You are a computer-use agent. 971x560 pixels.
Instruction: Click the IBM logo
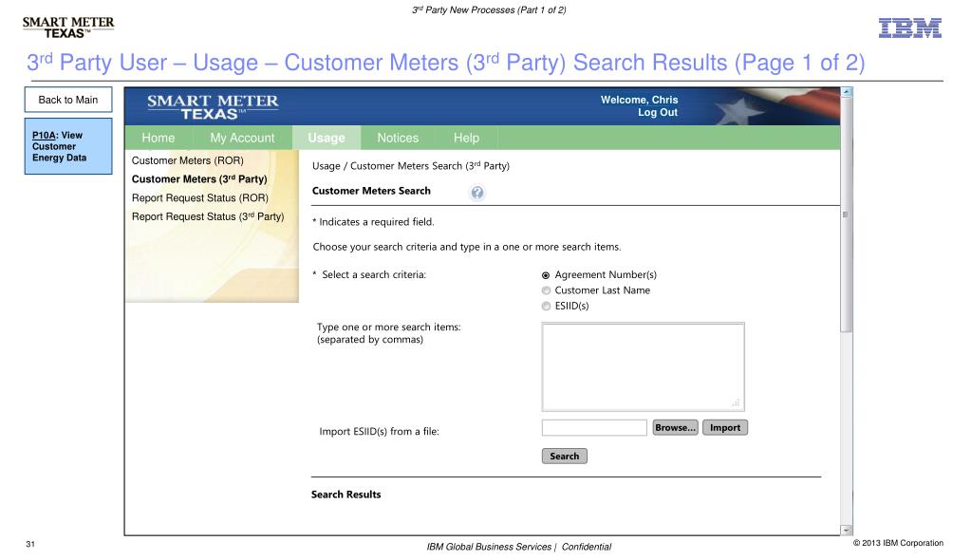click(909, 28)
